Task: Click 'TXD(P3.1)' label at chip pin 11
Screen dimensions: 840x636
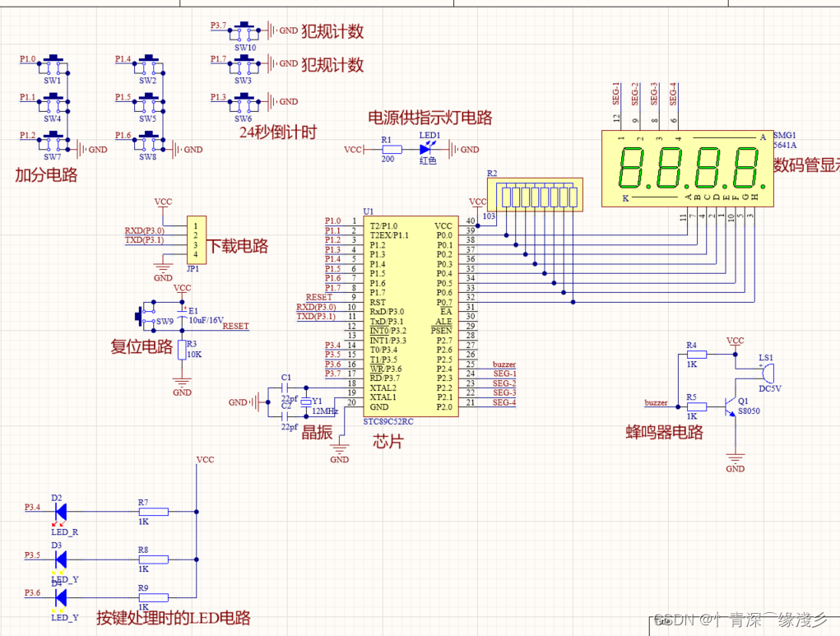Action: pyautogui.click(x=316, y=316)
